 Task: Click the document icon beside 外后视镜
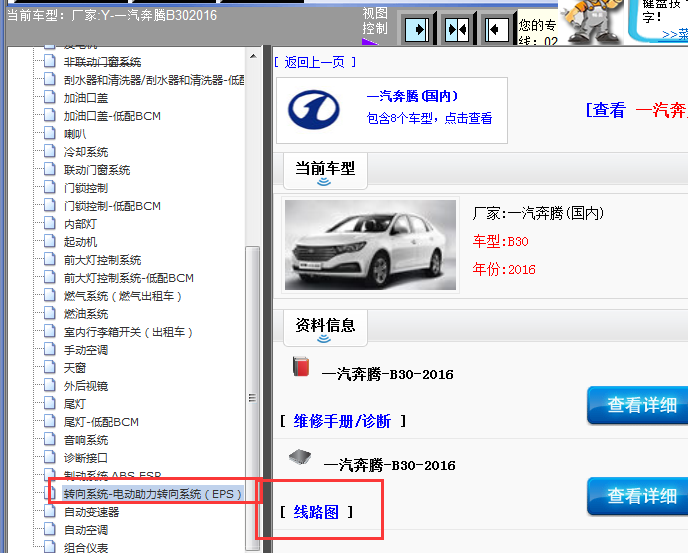50,385
